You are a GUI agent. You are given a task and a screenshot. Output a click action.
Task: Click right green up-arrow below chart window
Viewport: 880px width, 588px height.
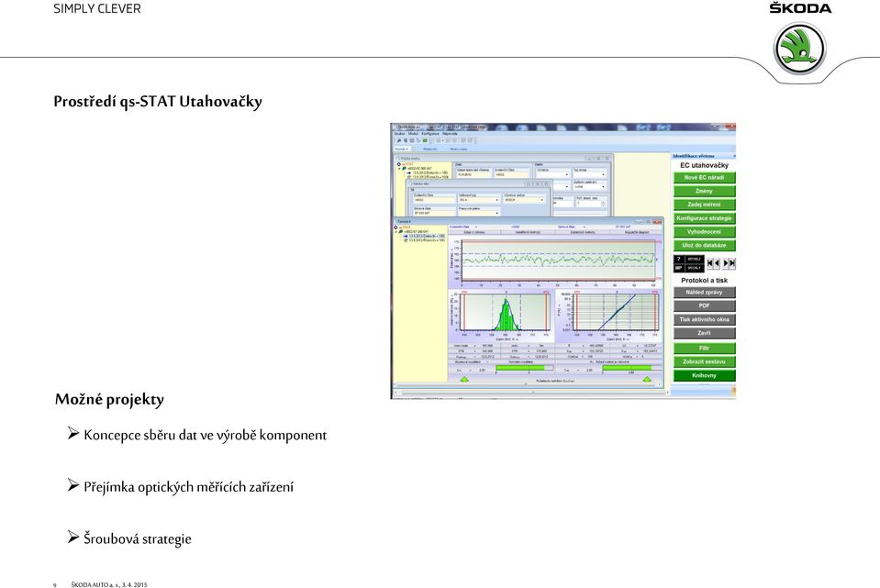pyautogui.click(x=647, y=380)
